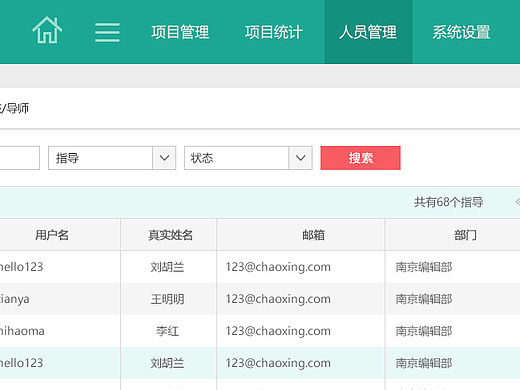
Task: Click the 部门 column header
Action: (465, 235)
